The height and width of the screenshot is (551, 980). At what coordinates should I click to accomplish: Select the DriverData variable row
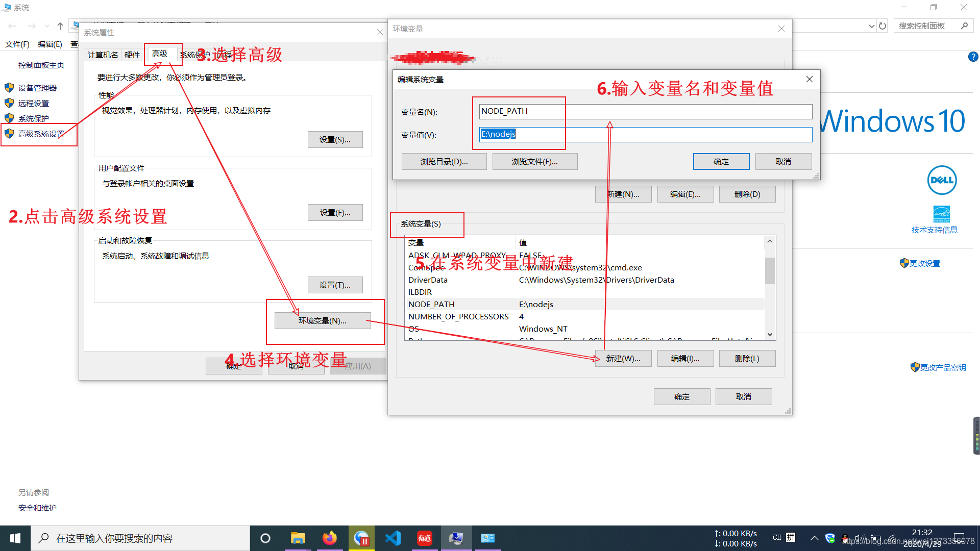585,280
